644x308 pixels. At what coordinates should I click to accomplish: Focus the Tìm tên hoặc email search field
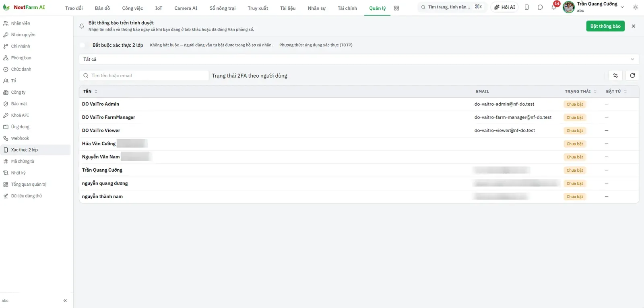coord(144,76)
